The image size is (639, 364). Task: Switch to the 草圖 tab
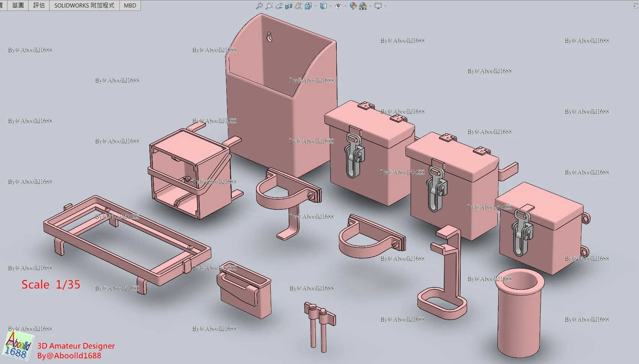pyautogui.click(x=18, y=5)
